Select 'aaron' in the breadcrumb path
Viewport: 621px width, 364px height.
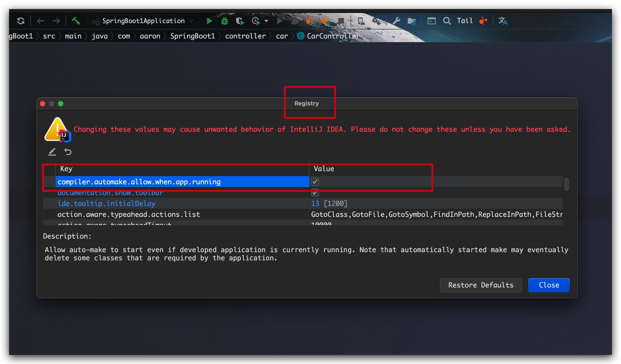(150, 36)
